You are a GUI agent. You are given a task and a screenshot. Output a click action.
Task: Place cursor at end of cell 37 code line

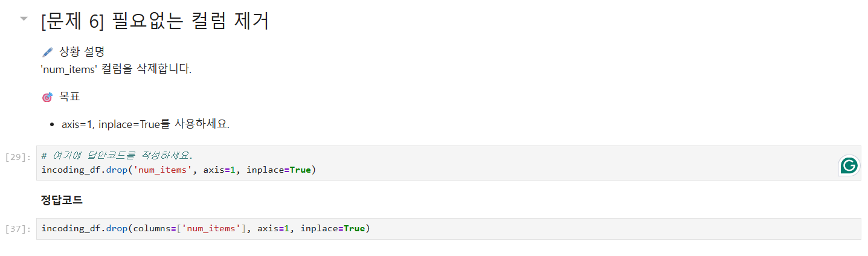[x=370, y=229]
